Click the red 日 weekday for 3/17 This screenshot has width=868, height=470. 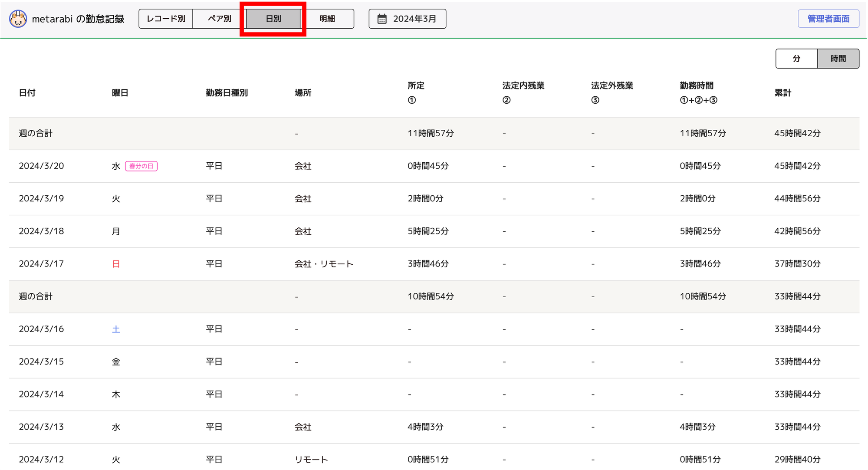[x=116, y=264]
